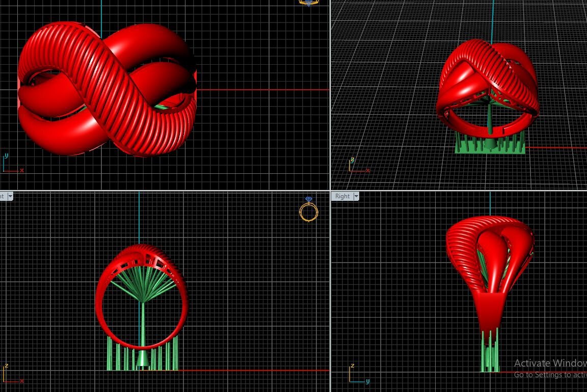Click the green central cone support in the front viewport
Image resolution: width=587 pixels, height=392 pixels.
pyautogui.click(x=143, y=358)
